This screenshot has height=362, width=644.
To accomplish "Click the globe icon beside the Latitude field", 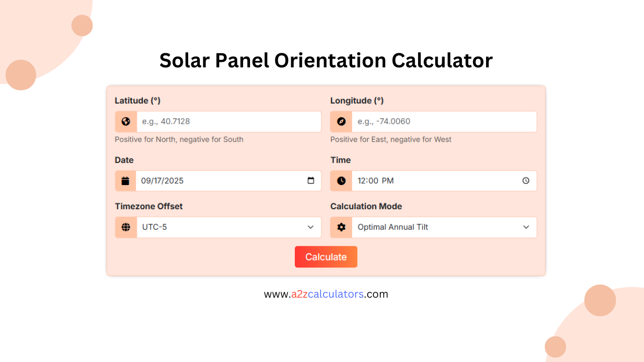I will coord(125,121).
